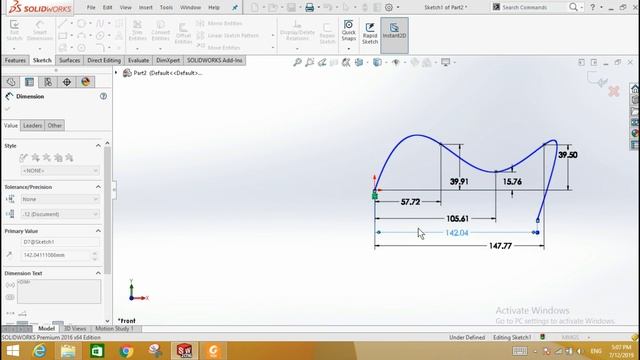This screenshot has height=360, width=640.
Task: Open the ConfigurationManager tab icon
Action: click(x=48, y=82)
